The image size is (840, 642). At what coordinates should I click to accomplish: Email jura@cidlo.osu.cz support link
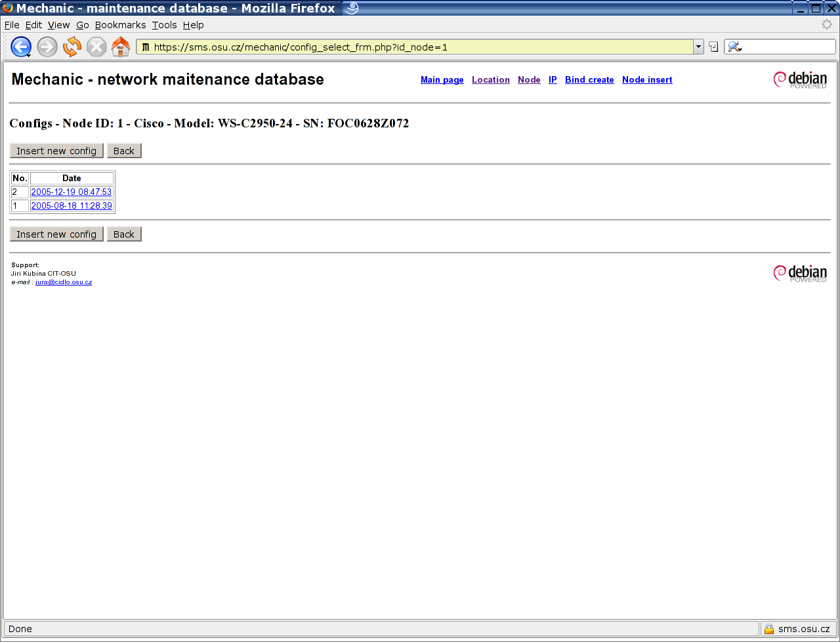coord(64,282)
